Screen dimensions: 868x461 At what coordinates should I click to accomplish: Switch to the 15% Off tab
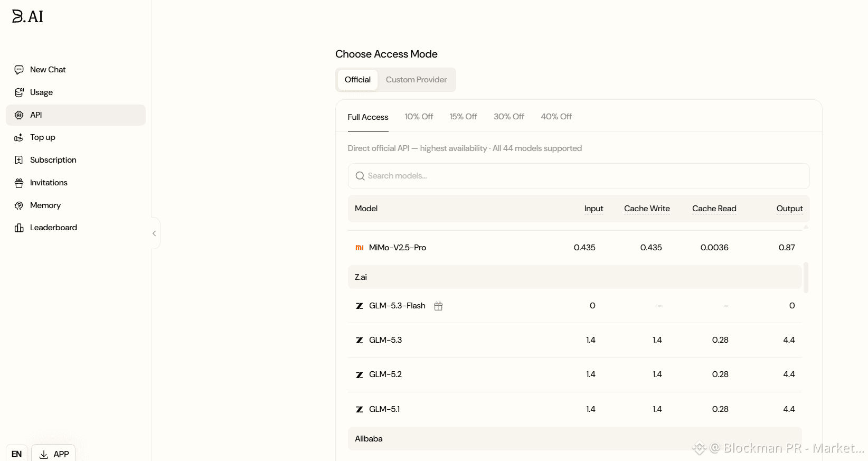point(463,117)
